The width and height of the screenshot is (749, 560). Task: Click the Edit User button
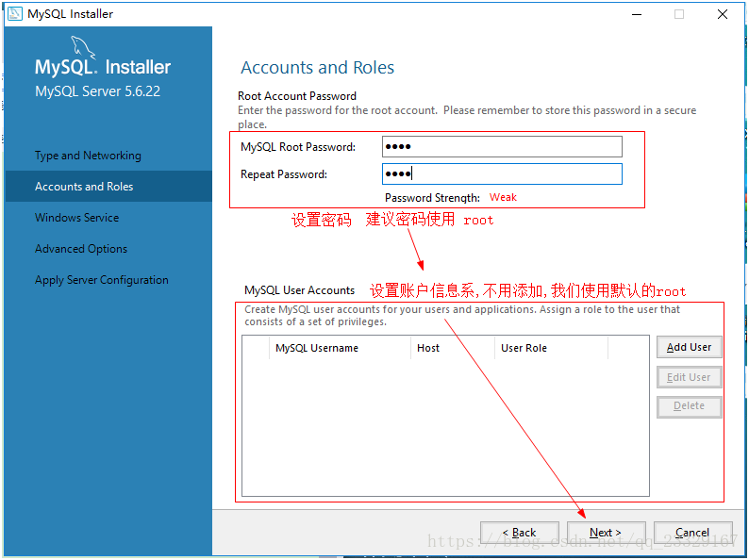pos(689,377)
